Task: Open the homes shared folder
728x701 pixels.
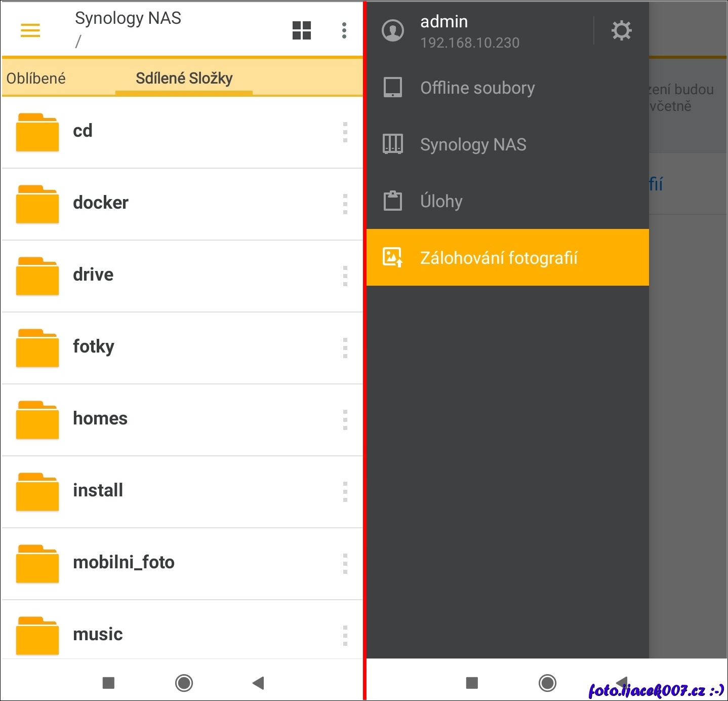Action: [100, 418]
